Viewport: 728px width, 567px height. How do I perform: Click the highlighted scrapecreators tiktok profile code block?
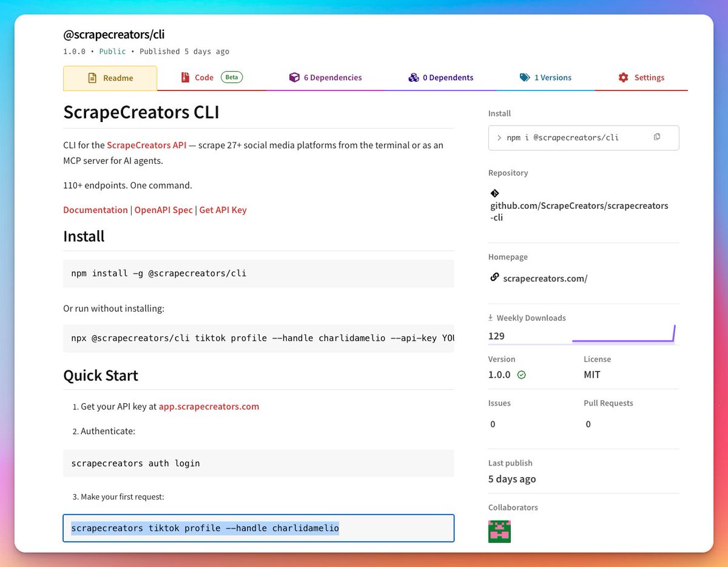pos(258,528)
